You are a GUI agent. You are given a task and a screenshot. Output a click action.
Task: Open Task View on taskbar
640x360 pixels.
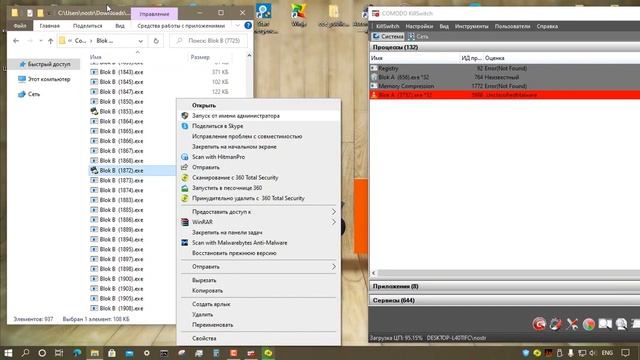59,353
